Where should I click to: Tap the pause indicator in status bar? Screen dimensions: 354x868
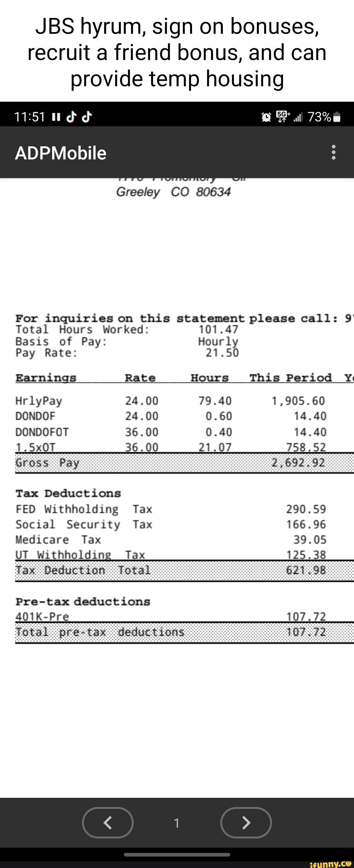[56, 117]
